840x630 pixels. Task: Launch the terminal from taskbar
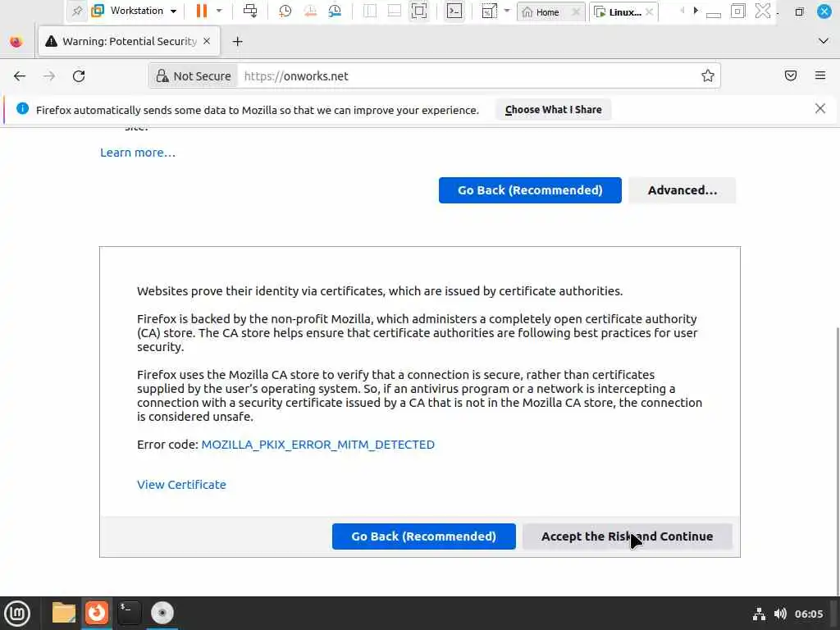[129, 613]
